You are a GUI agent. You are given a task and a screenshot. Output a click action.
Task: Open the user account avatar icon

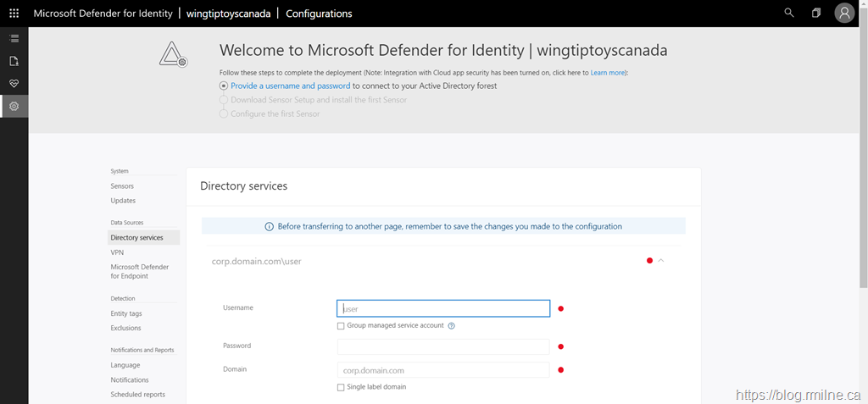pyautogui.click(x=843, y=13)
